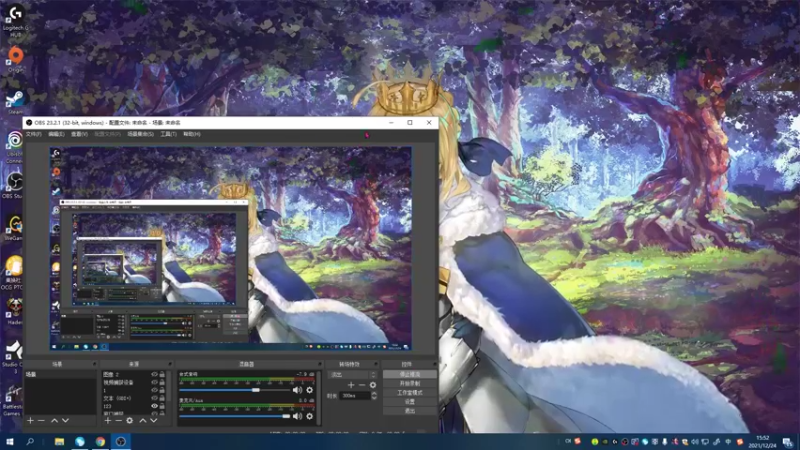Undock the 转场特效 panel with its float icon

(x=376, y=364)
